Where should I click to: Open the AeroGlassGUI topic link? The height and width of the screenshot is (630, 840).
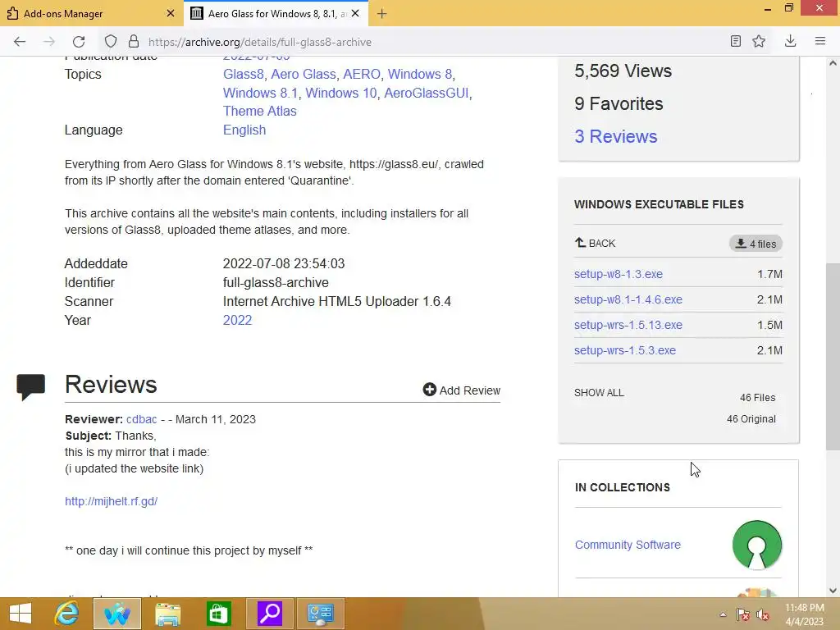pos(427,93)
